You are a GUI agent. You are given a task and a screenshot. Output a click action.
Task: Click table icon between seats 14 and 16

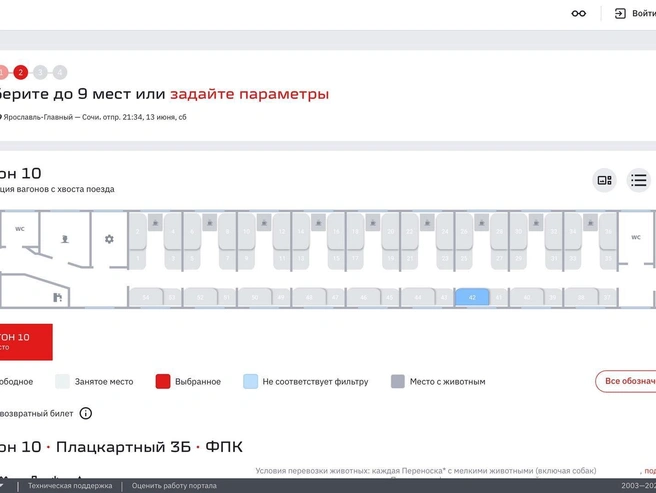click(318, 222)
